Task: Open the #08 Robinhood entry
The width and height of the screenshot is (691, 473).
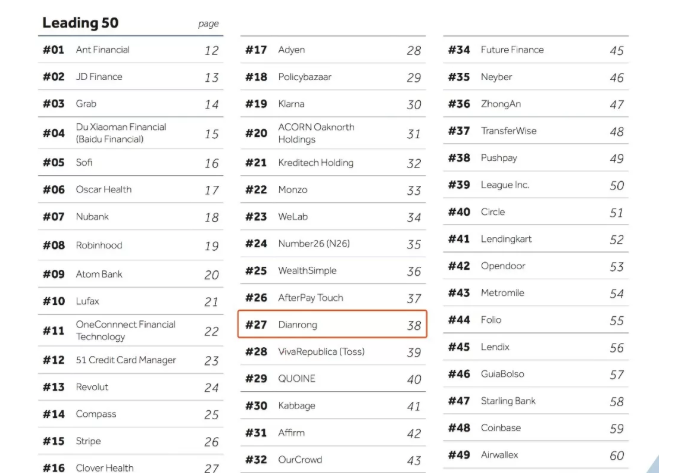Action: point(130,245)
